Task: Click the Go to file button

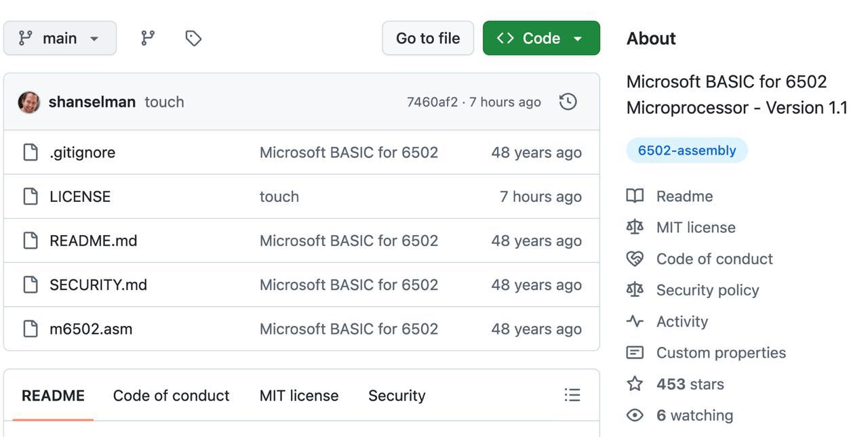Action: pos(428,38)
